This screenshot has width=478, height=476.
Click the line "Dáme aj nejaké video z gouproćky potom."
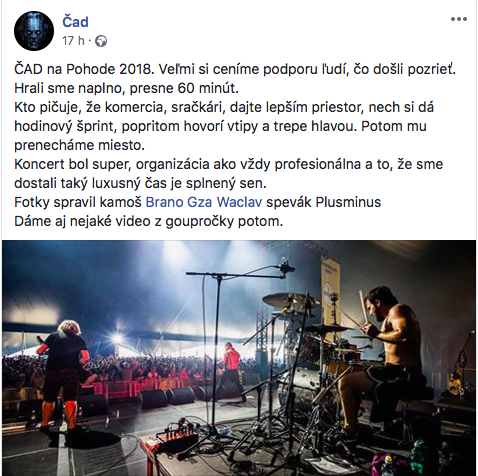click(x=149, y=221)
